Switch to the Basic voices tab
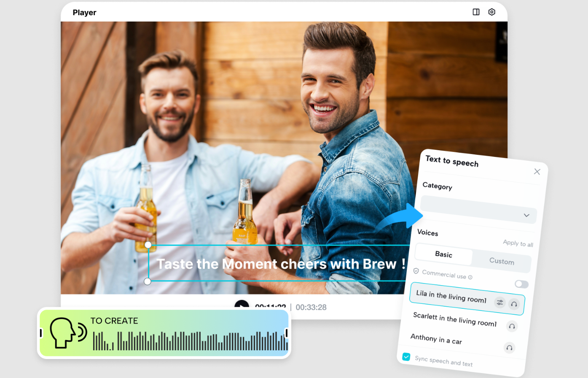The height and width of the screenshot is (378, 588). click(443, 254)
